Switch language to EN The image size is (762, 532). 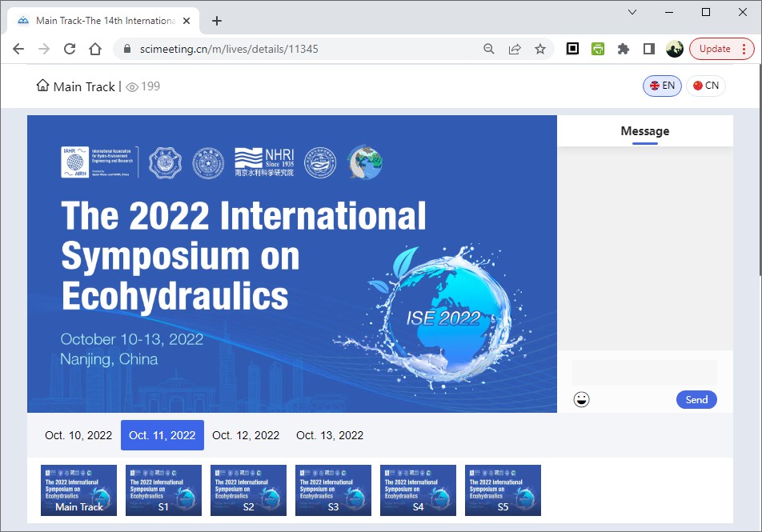point(662,86)
